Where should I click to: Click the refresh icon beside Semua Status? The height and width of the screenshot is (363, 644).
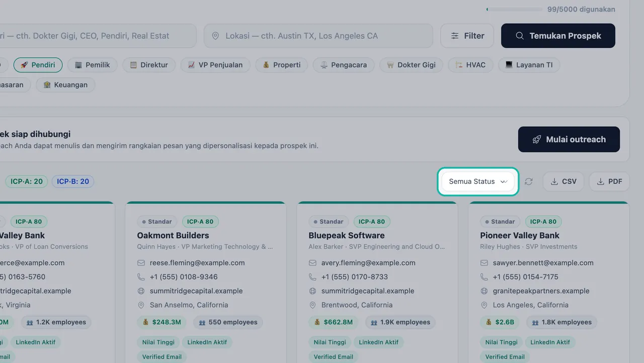[528, 182]
